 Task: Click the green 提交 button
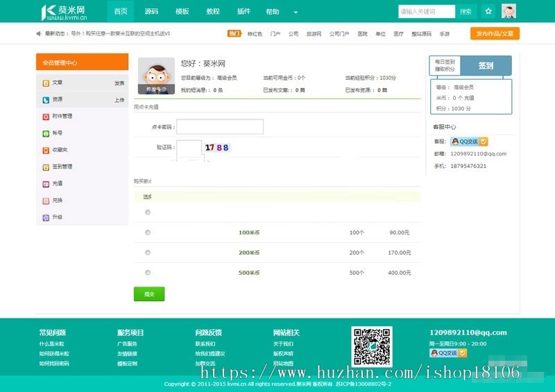point(149,294)
